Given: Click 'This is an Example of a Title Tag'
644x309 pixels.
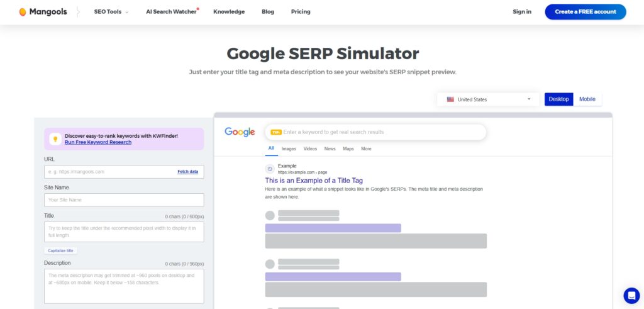Looking at the screenshot, I should [x=314, y=181].
